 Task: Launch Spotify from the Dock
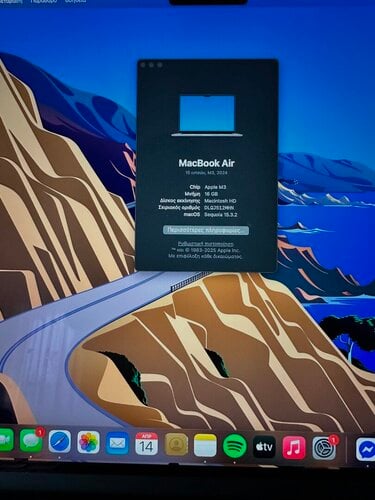pos(235,446)
